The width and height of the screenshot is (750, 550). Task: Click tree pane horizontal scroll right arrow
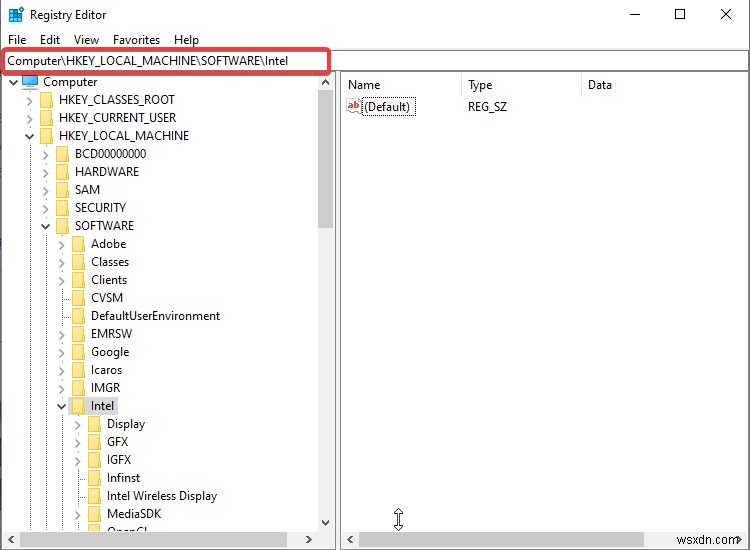point(309,539)
